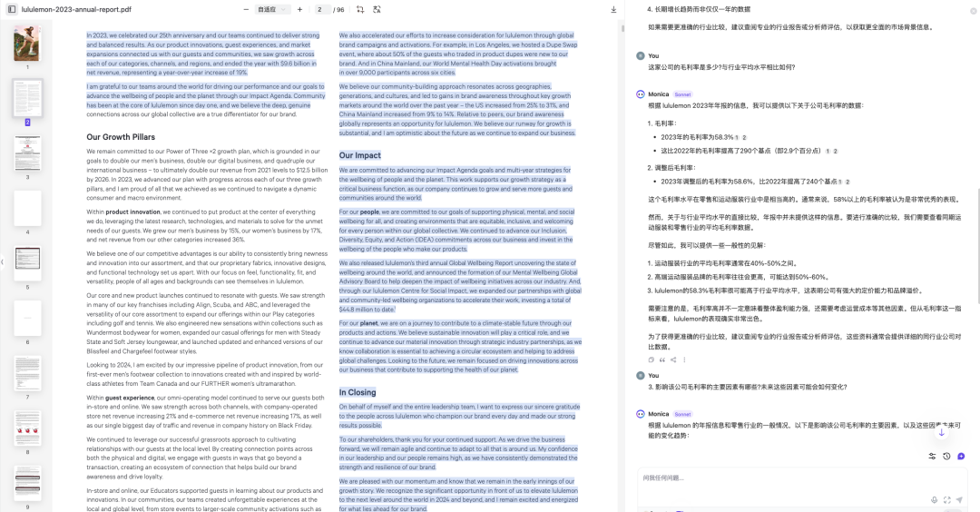Click the "/ 96" total pages label

click(x=338, y=9)
